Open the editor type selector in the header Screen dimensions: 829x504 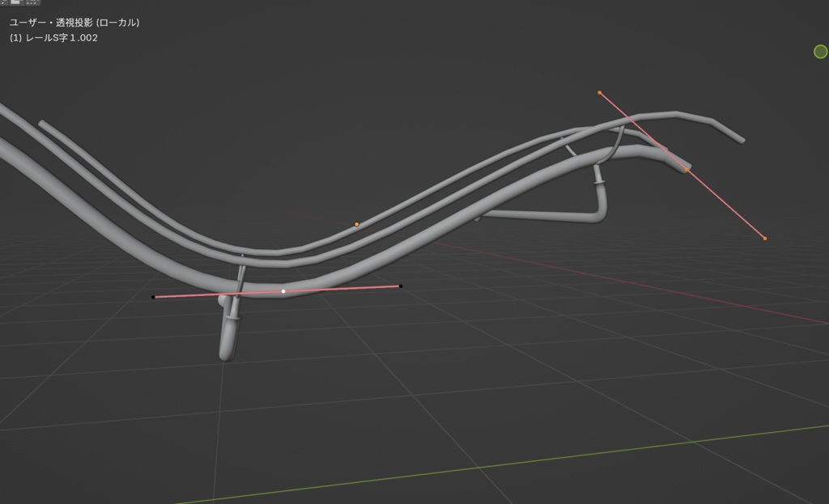[4, 4]
